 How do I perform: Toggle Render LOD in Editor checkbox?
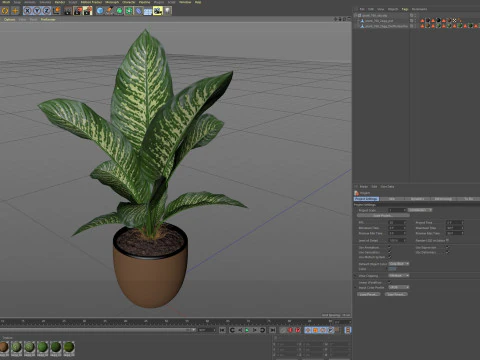(x=447, y=240)
